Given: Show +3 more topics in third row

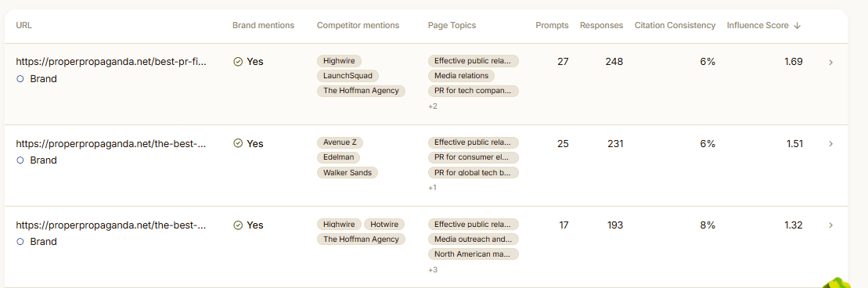Looking at the screenshot, I should [432, 270].
